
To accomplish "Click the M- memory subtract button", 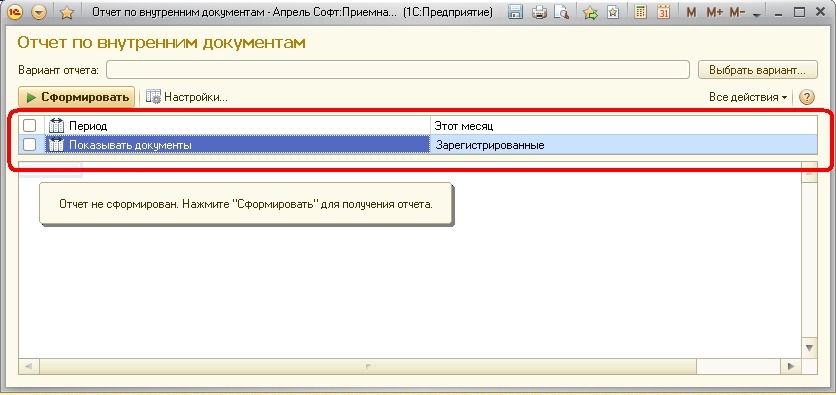I will [737, 12].
